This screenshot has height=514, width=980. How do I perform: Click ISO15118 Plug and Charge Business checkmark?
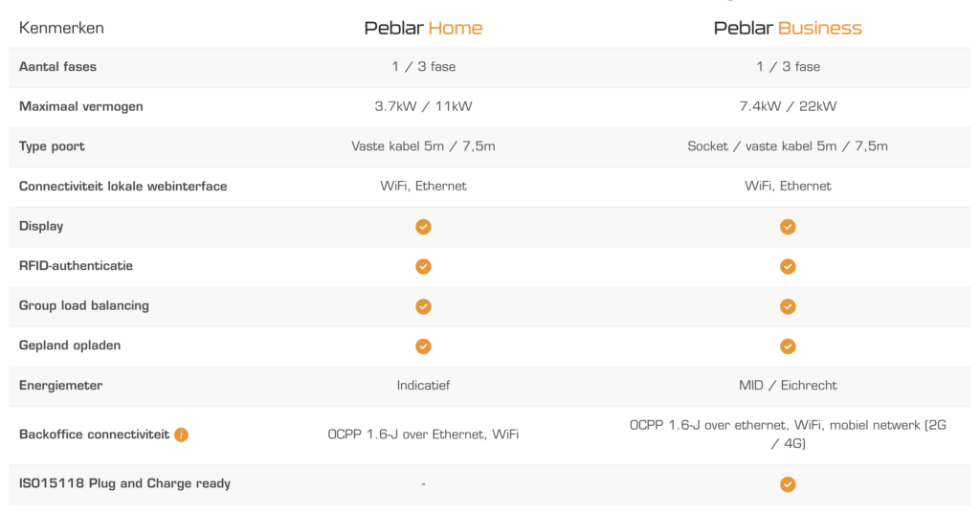(x=788, y=484)
